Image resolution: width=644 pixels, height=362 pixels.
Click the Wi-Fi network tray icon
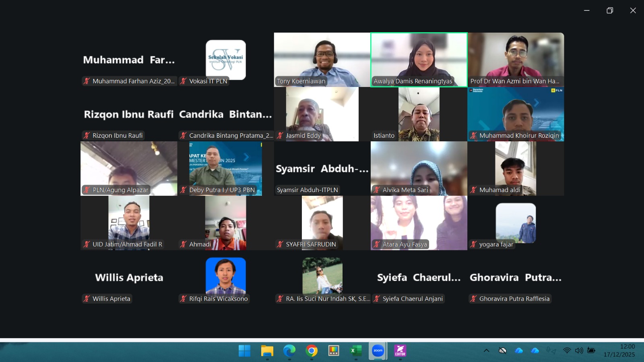pos(567,351)
